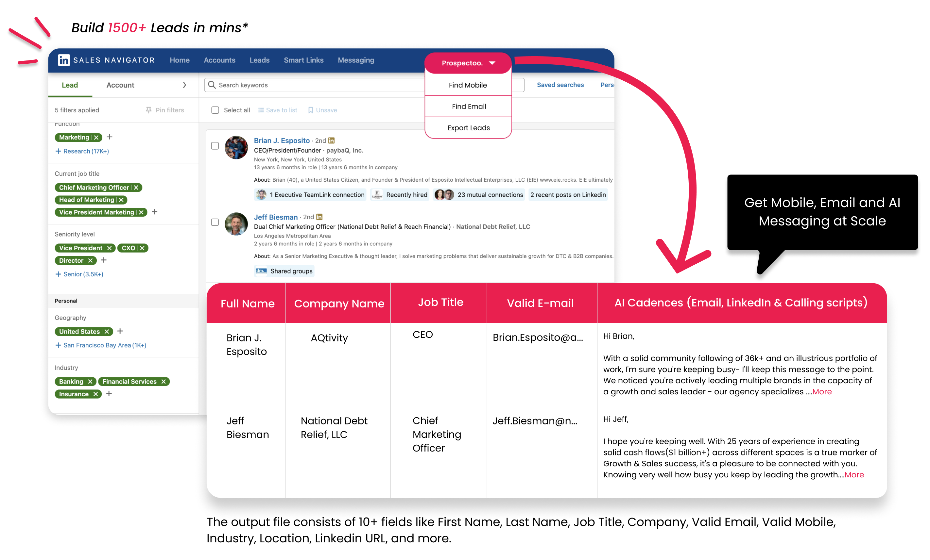Open the Accounts nav item
This screenshot has height=560, width=930.
220,60
